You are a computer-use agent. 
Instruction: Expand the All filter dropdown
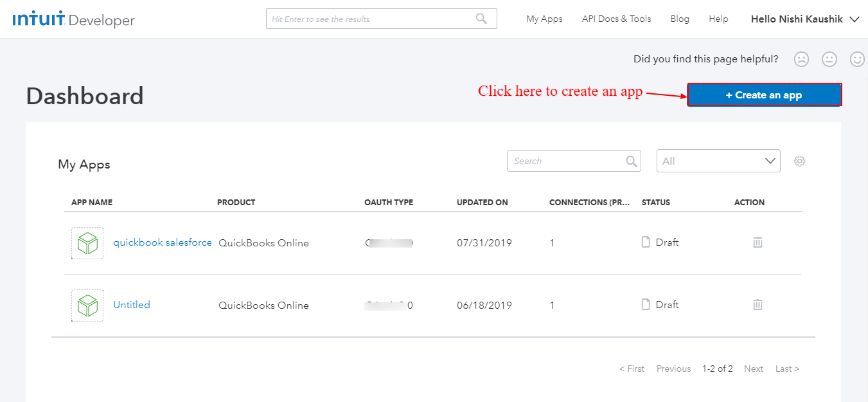(x=718, y=161)
